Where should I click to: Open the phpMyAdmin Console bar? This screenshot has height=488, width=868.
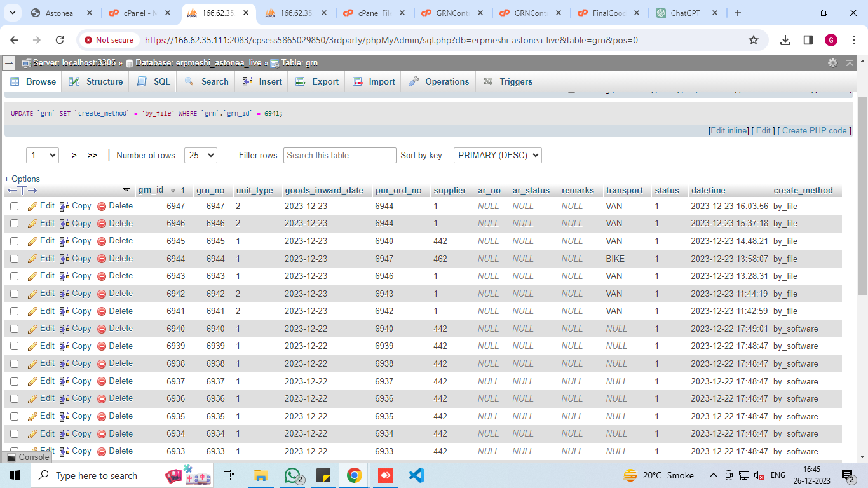pos(27,457)
